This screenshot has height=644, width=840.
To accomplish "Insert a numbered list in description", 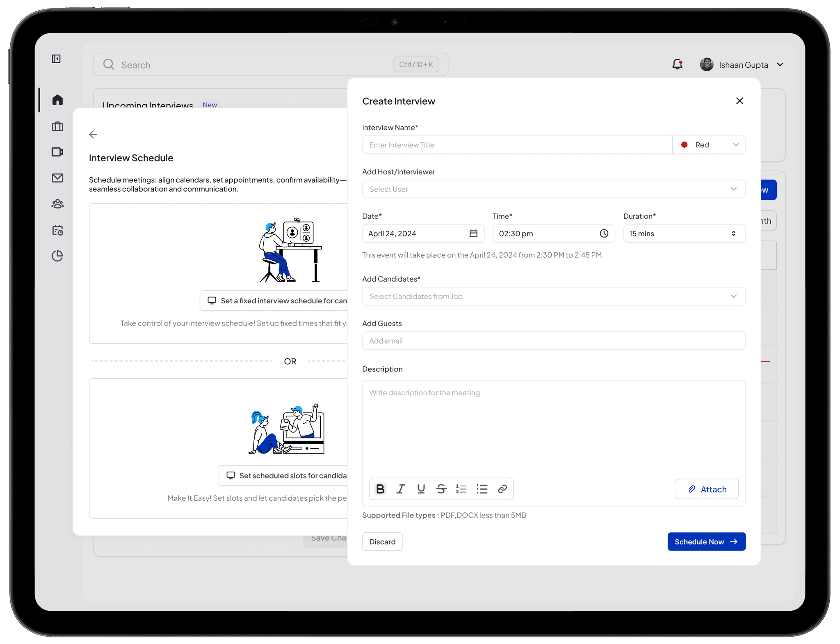I will coord(461,489).
